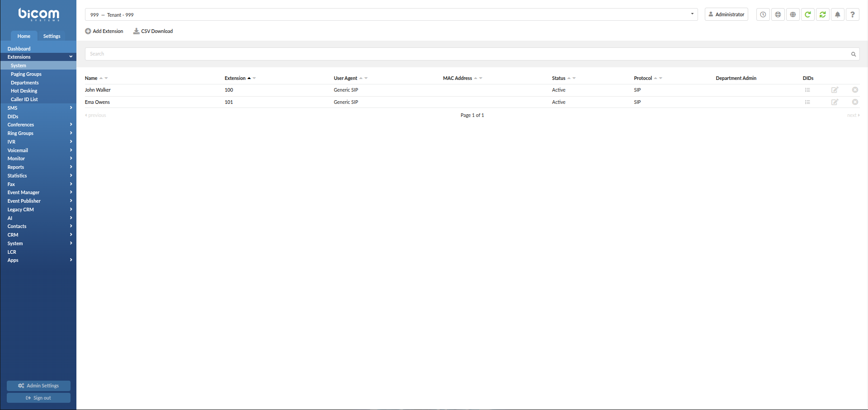Image resolution: width=868 pixels, height=410 pixels.
Task: Open DIDs list icon for Ema Owens
Action: point(807,102)
